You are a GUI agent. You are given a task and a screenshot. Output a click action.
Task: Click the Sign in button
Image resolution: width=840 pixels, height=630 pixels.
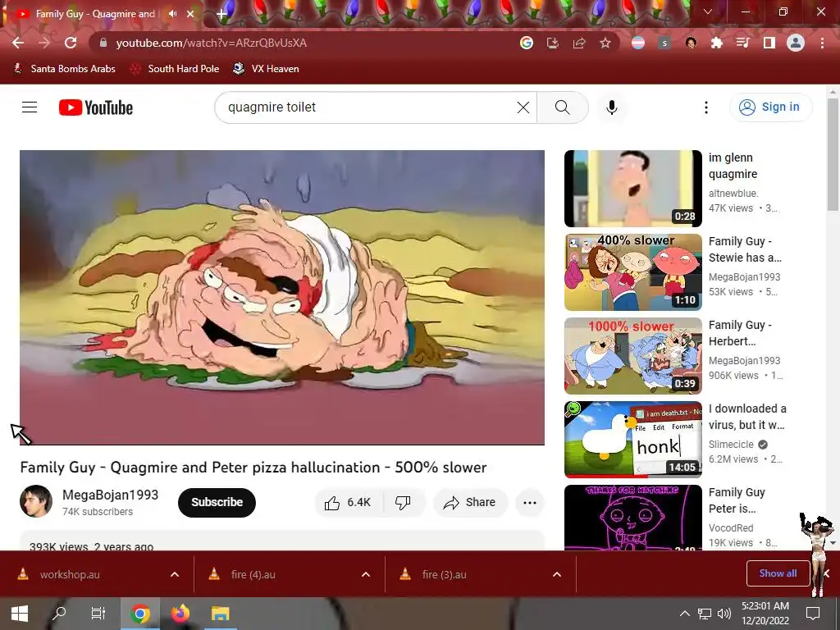tap(770, 107)
